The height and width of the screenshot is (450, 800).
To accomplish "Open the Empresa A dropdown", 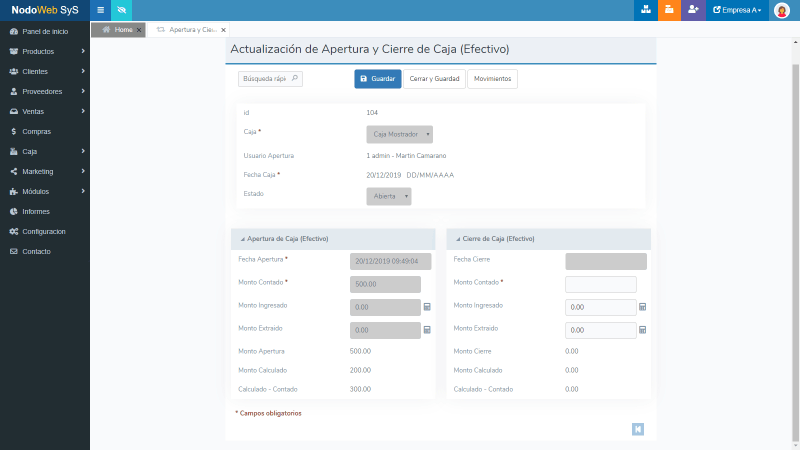I will [x=738, y=10].
